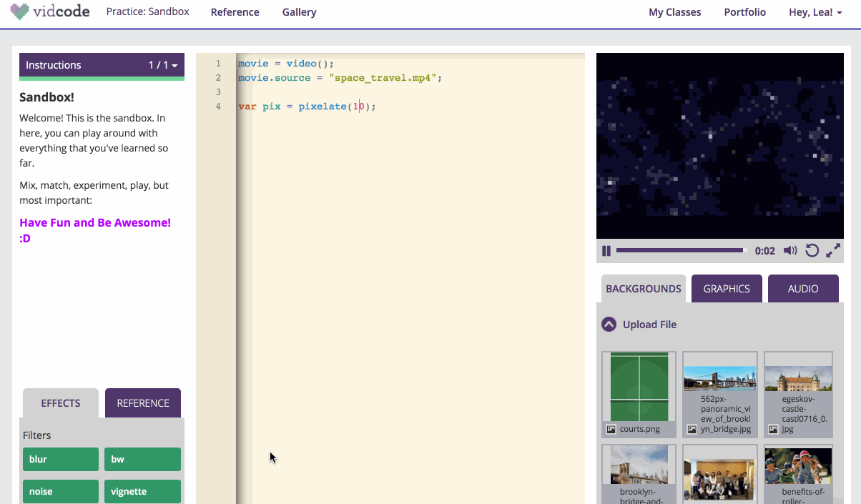The height and width of the screenshot is (504, 861).
Task: Add the vignette filter
Action: coord(143,491)
